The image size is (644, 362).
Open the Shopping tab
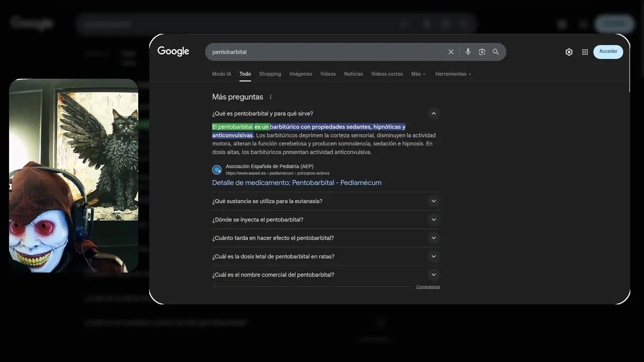270,74
